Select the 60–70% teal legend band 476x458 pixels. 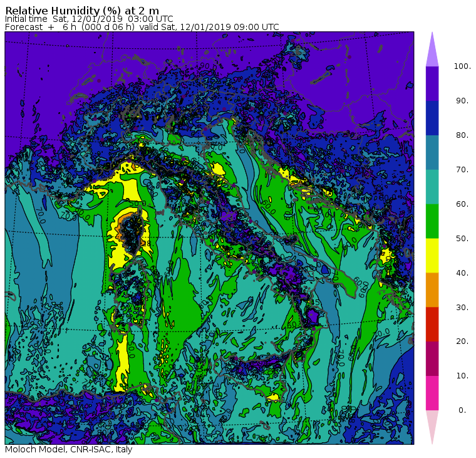(432, 187)
